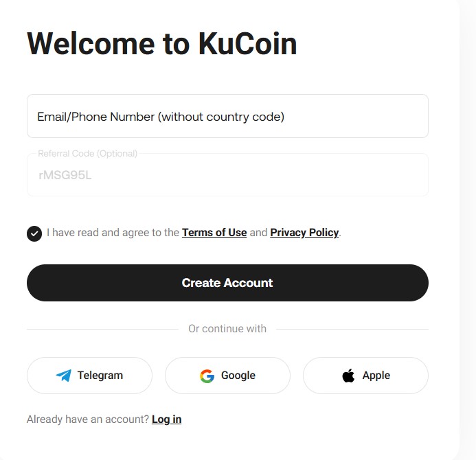476x460 pixels.
Task: Click the Telegram paper plane icon
Action: coord(63,376)
